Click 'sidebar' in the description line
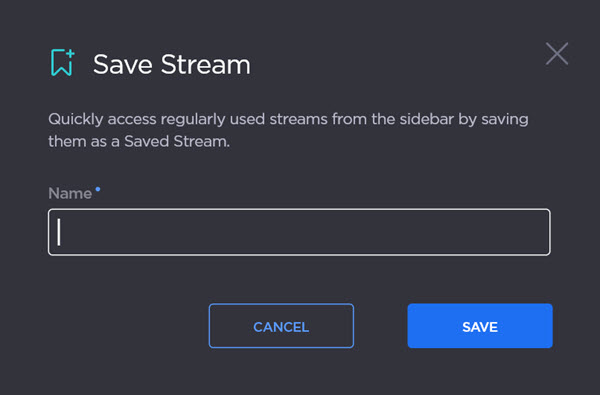Screen dimensions: 600x395 [x=427, y=119]
